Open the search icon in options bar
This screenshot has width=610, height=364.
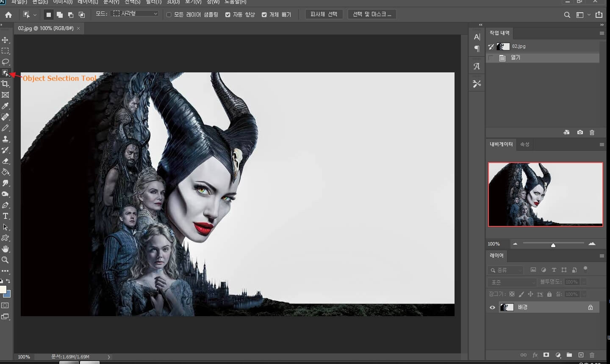click(567, 15)
